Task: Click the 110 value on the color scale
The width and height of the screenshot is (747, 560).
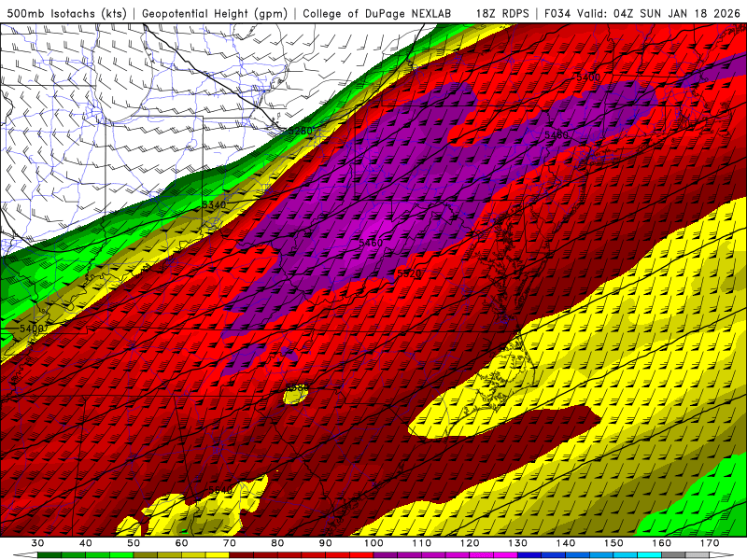Action: 422,543
